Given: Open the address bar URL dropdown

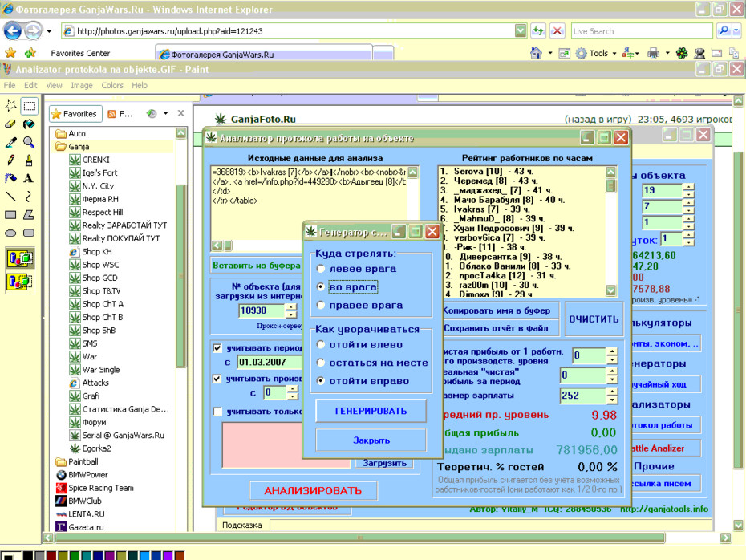Looking at the screenshot, I should (x=521, y=31).
